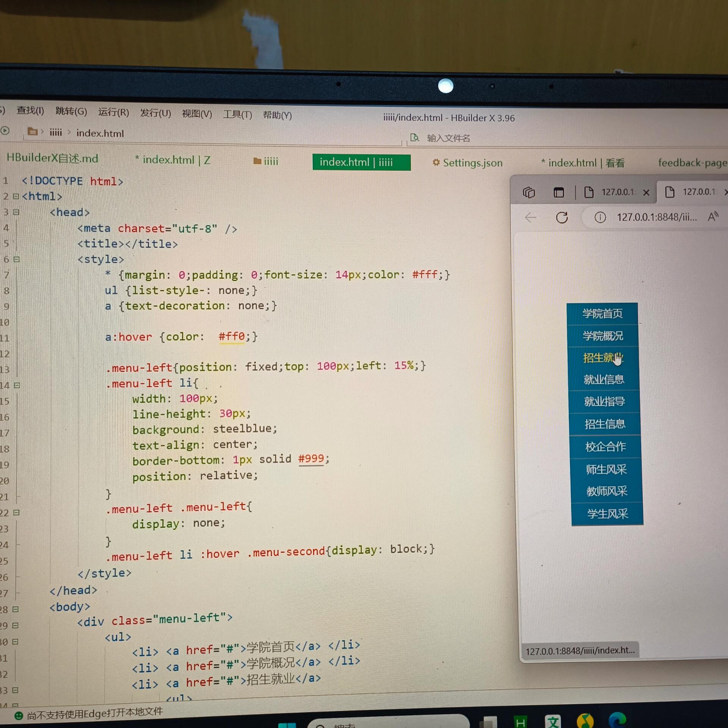This screenshot has height=728, width=728.
Task: Collapse the fold marker at line 22
Action: tap(16, 513)
